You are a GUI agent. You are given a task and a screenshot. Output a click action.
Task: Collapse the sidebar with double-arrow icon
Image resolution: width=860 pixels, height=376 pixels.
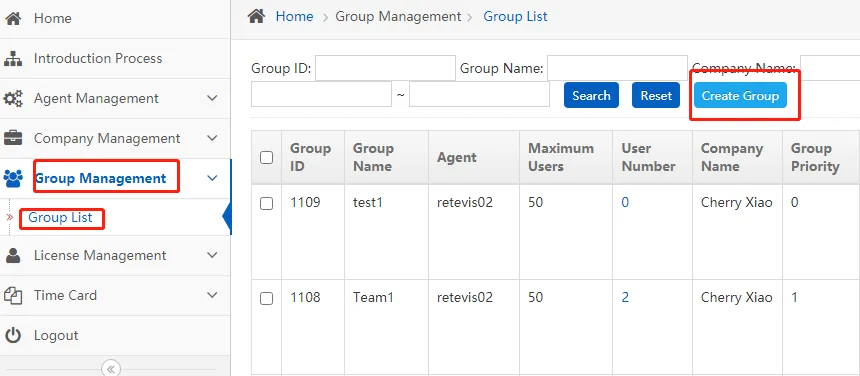click(x=111, y=368)
